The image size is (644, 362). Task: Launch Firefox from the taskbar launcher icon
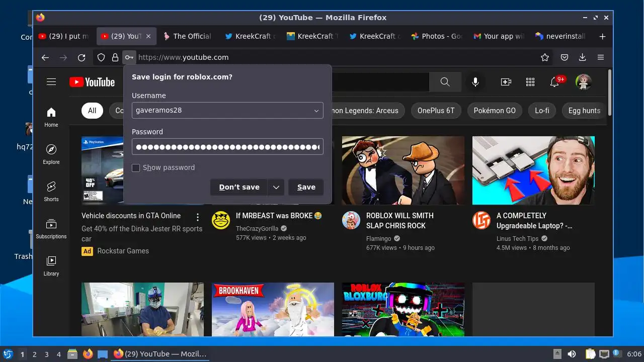coord(88,354)
